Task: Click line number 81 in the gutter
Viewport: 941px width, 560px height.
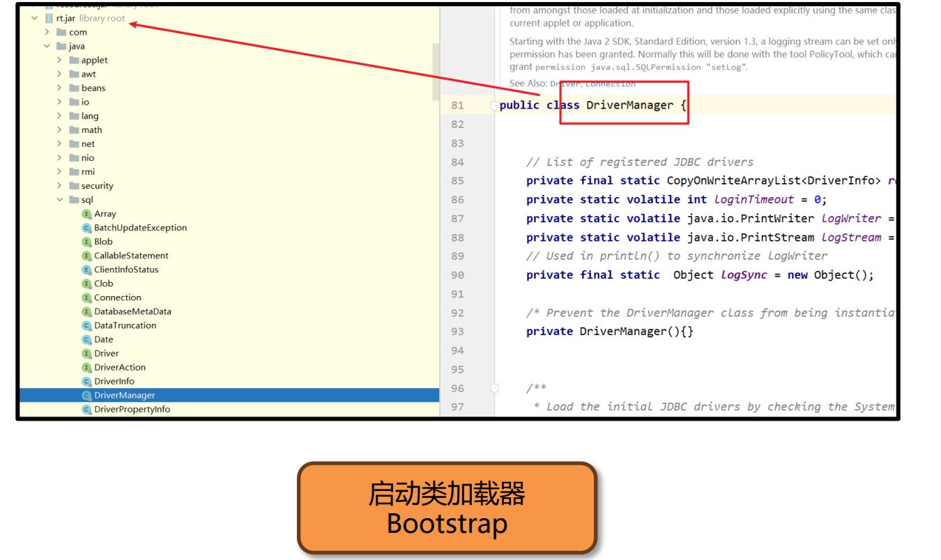Action: pyautogui.click(x=457, y=105)
